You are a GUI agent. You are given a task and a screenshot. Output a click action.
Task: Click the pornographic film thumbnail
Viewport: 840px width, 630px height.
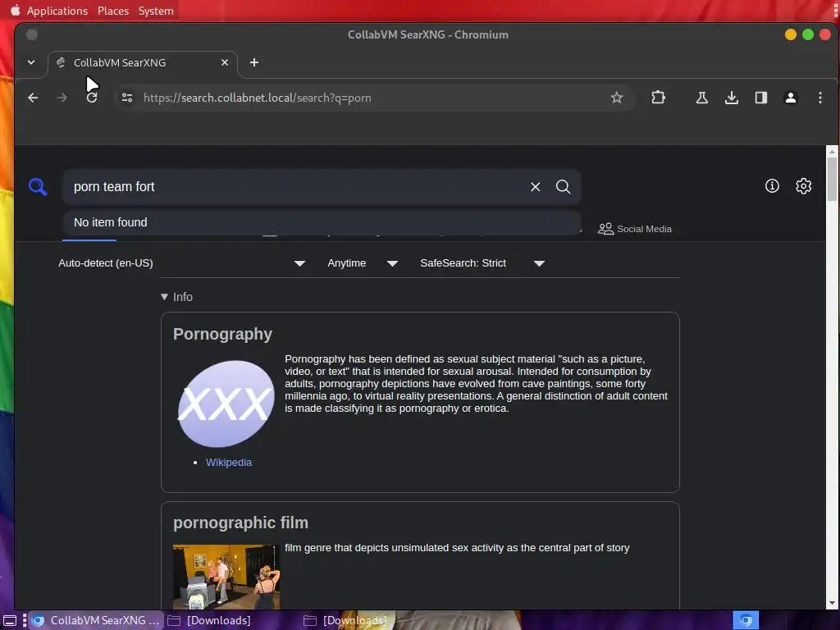pos(226,577)
